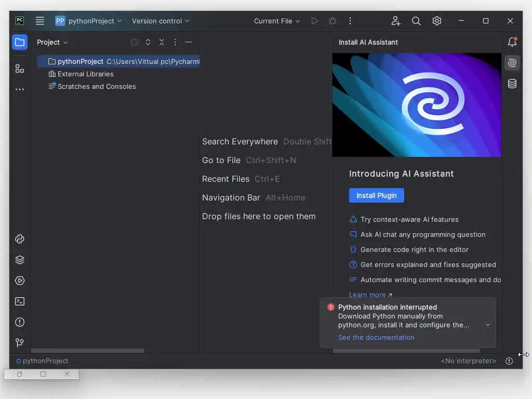The width and height of the screenshot is (532, 399).
Task: Click the PyCharm logo icon
Action: [20, 21]
